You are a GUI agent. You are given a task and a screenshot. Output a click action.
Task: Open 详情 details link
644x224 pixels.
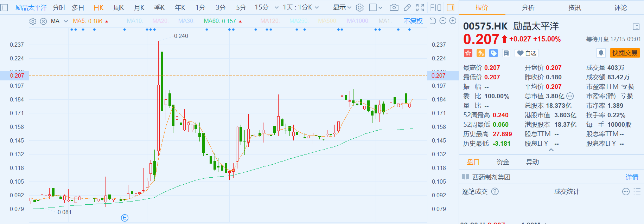point(632,177)
